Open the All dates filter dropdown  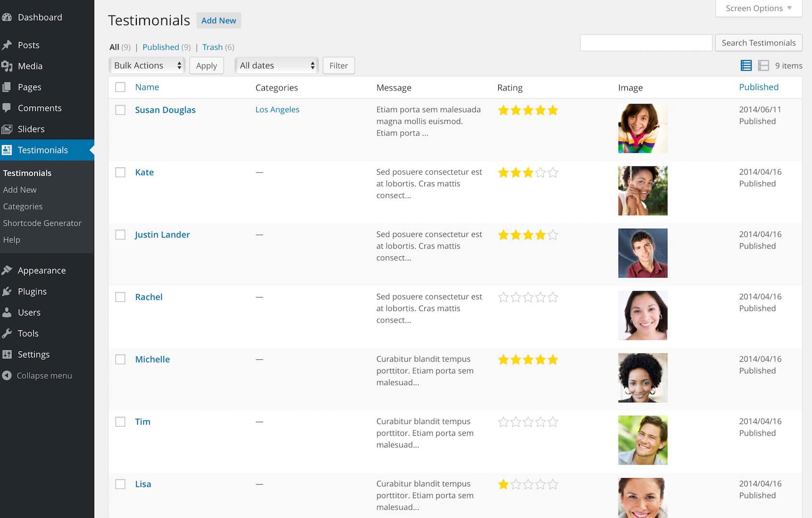coord(276,65)
